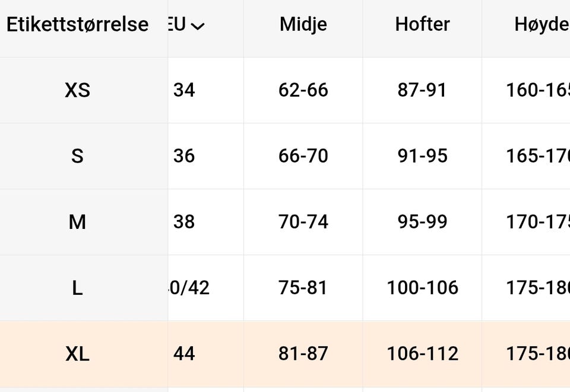This screenshot has width=570, height=392.
Task: Click the Etikettstørrelse column header
Action: (x=77, y=24)
